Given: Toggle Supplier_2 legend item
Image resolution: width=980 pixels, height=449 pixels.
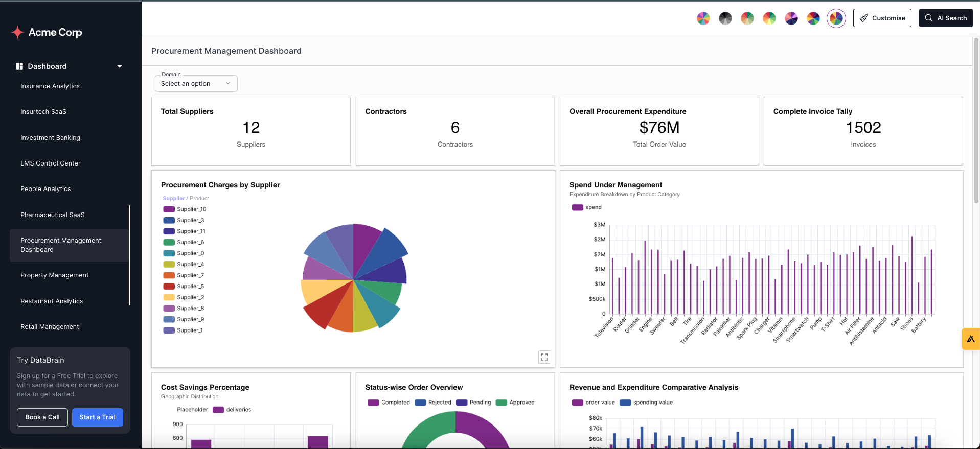Looking at the screenshot, I should pyautogui.click(x=184, y=297).
